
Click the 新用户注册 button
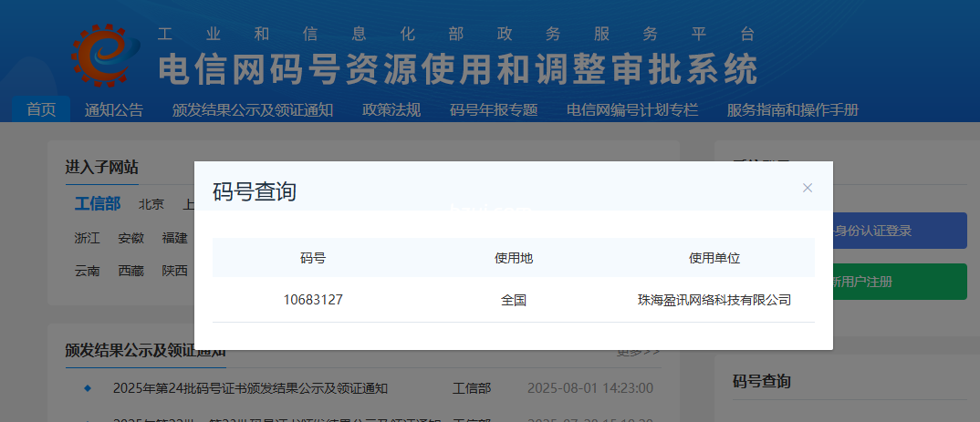coord(900,282)
